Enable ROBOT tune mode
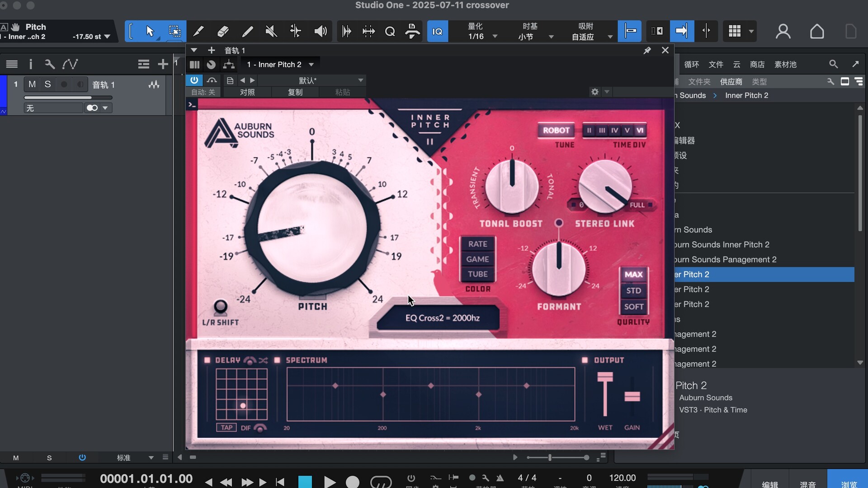 coord(556,130)
